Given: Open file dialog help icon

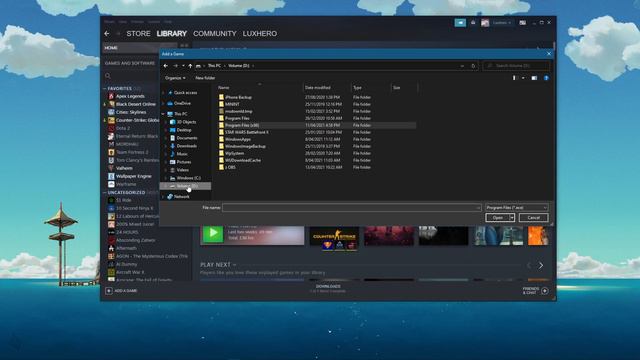Looking at the screenshot, I should pyautogui.click(x=546, y=78).
